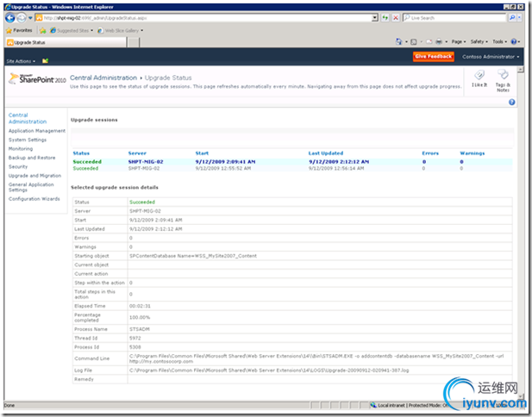This screenshot has width=532, height=417.
Task: Expand the address bar history dropdown
Action: (374, 17)
